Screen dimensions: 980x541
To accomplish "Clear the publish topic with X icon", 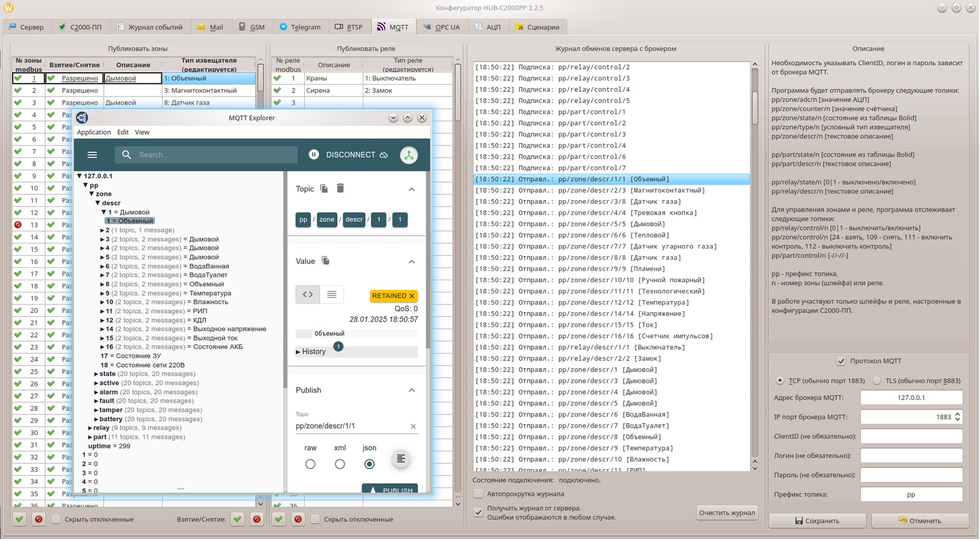I will tap(413, 427).
